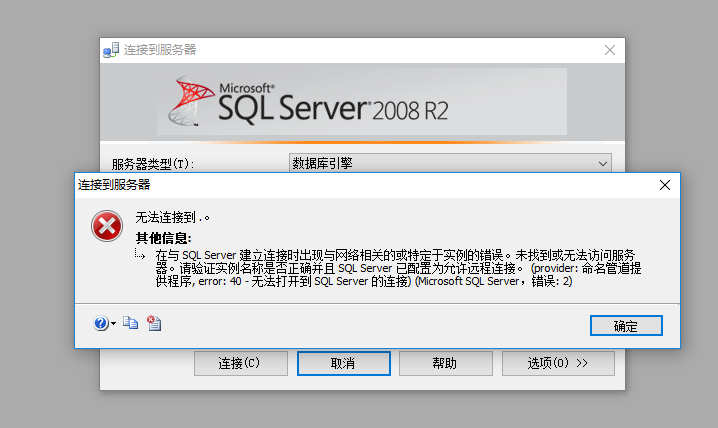The height and width of the screenshot is (428, 718).
Task: Click the error 40 detail message text
Action: pos(398,268)
